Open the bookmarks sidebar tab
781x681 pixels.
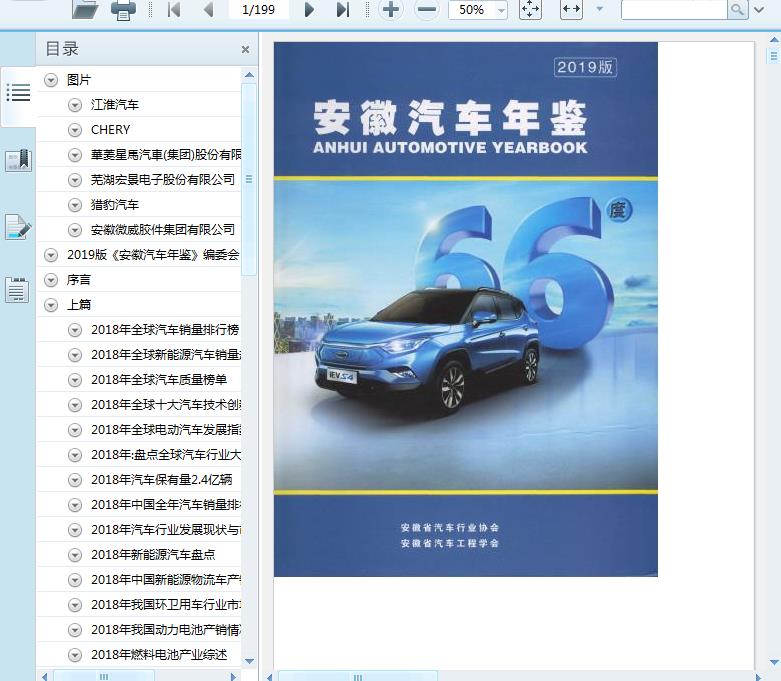point(18,160)
